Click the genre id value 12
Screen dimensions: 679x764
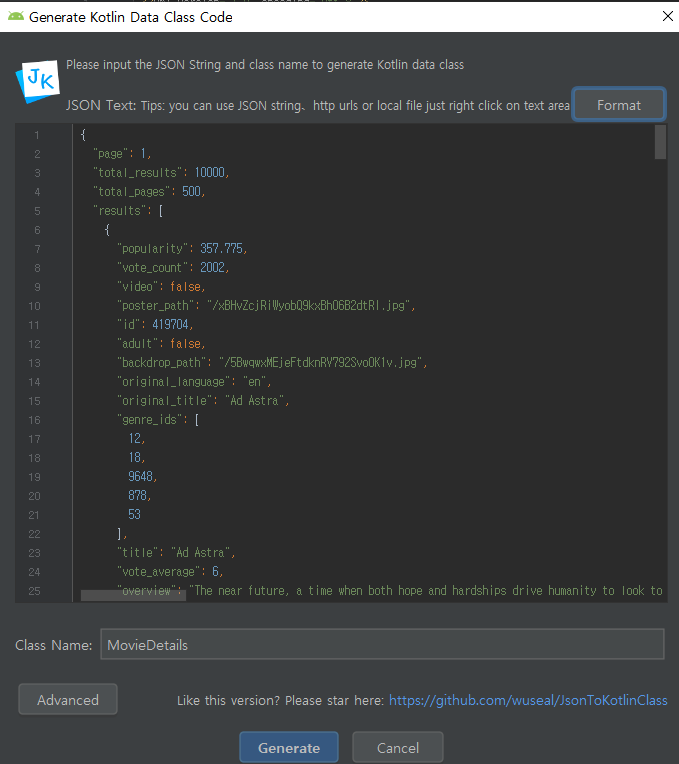point(134,439)
